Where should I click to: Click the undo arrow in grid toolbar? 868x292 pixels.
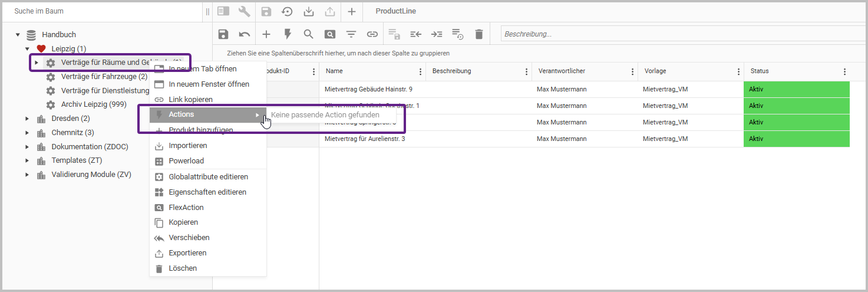pos(245,34)
